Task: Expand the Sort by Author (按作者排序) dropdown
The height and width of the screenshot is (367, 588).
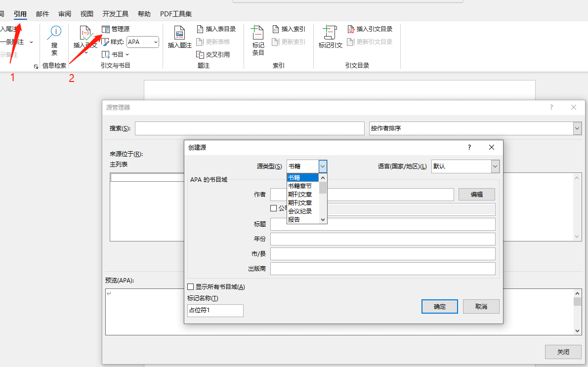Action: pyautogui.click(x=577, y=128)
